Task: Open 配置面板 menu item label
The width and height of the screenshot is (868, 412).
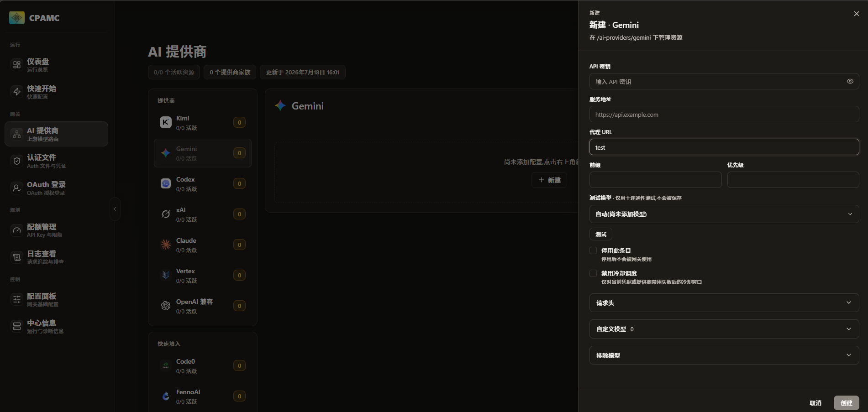Action: [x=42, y=296]
